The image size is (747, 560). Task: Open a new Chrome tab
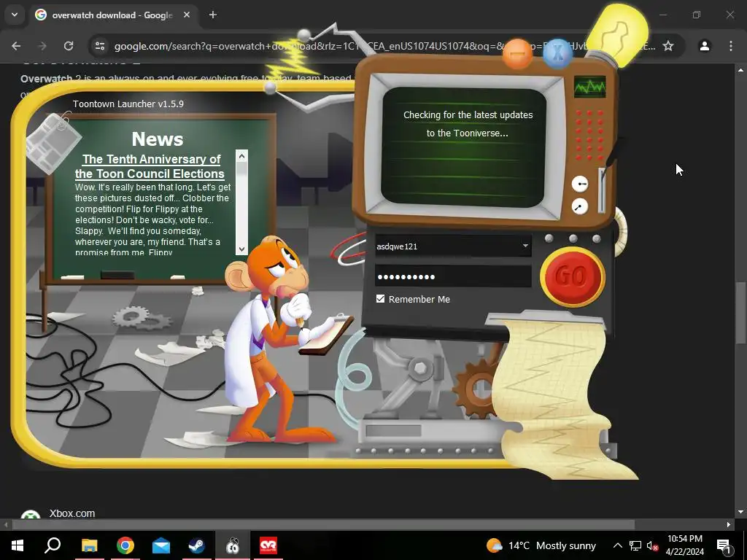[x=213, y=15]
